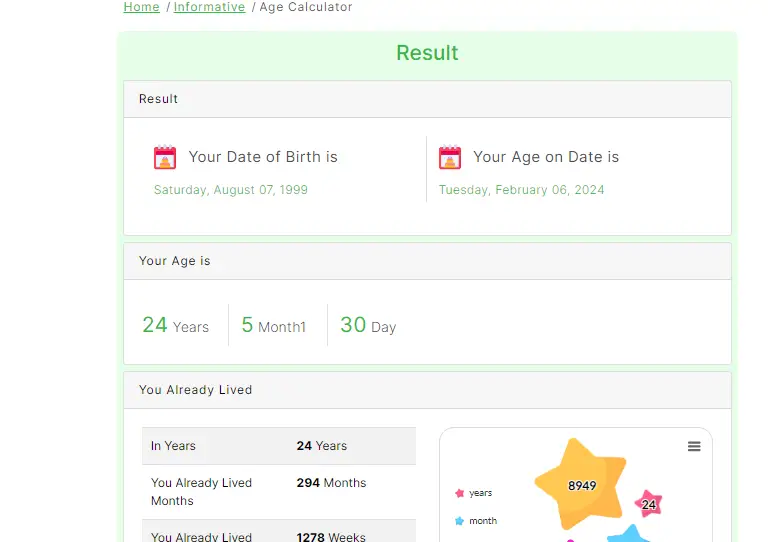Click the Age on Date calendar icon
Viewport: 768px width, 542px height.
coord(450,157)
